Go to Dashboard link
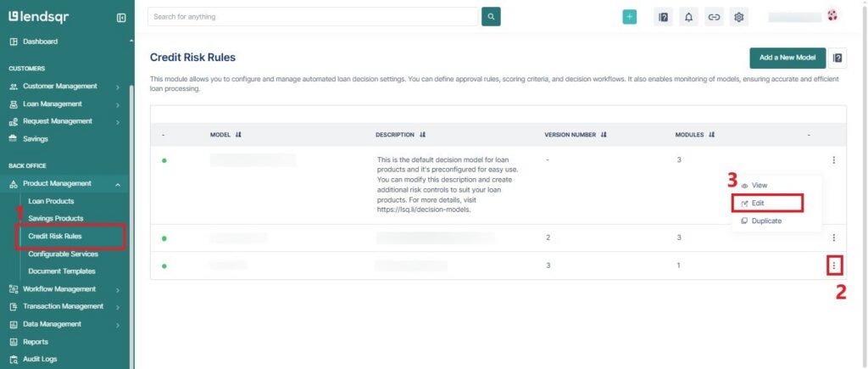Image resolution: width=868 pixels, height=369 pixels. pyautogui.click(x=41, y=42)
